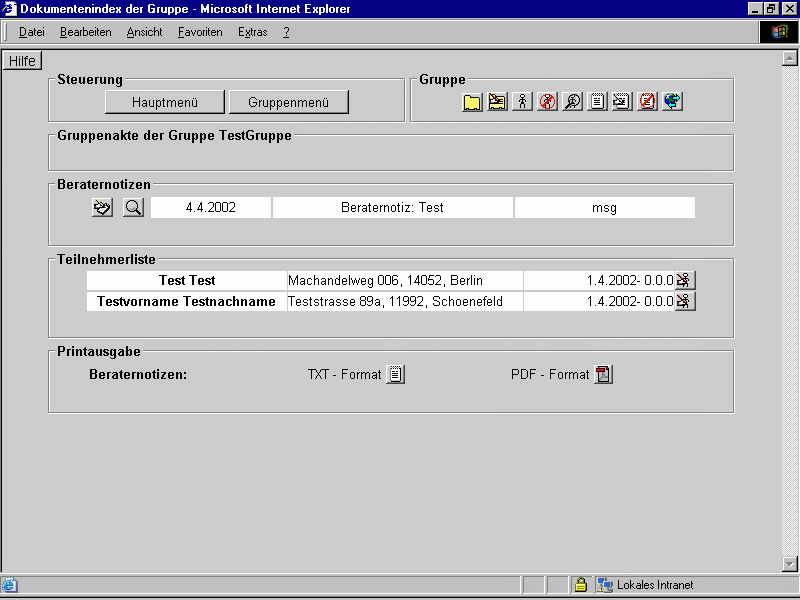View the Beraternotiz with the magnifier icon

tap(134, 207)
